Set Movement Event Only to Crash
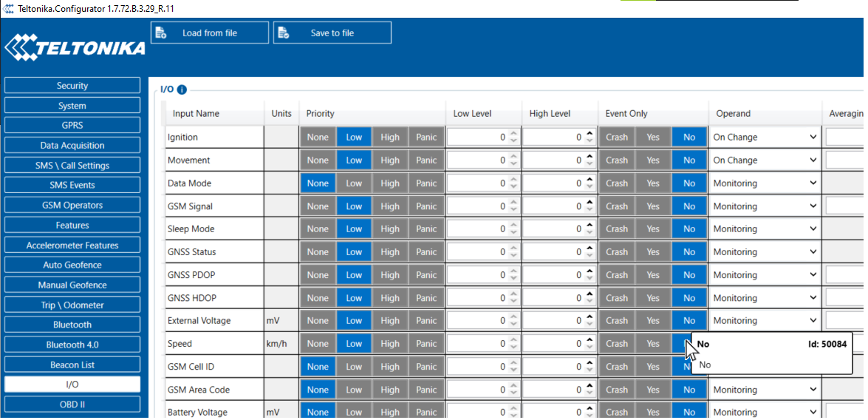868x420 pixels. coord(617,160)
